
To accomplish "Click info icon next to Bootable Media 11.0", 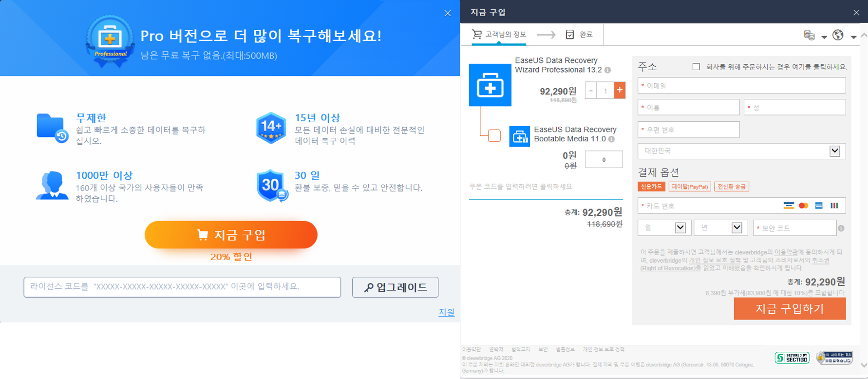I will coord(612,139).
